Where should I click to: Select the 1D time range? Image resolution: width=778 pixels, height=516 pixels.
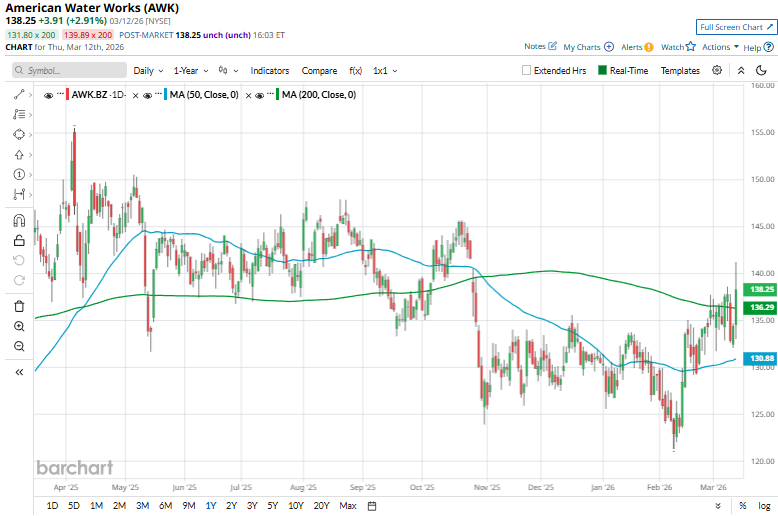pyautogui.click(x=52, y=506)
